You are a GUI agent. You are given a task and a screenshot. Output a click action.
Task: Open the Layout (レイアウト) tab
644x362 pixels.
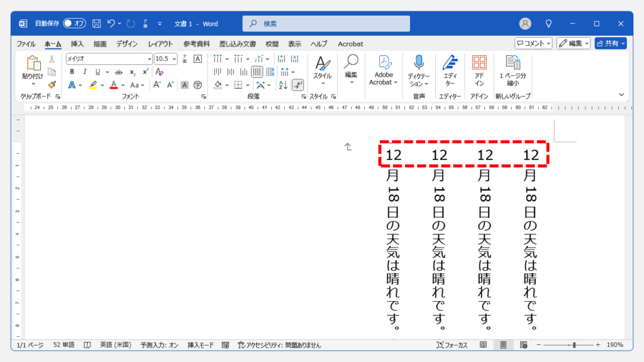[160, 44]
